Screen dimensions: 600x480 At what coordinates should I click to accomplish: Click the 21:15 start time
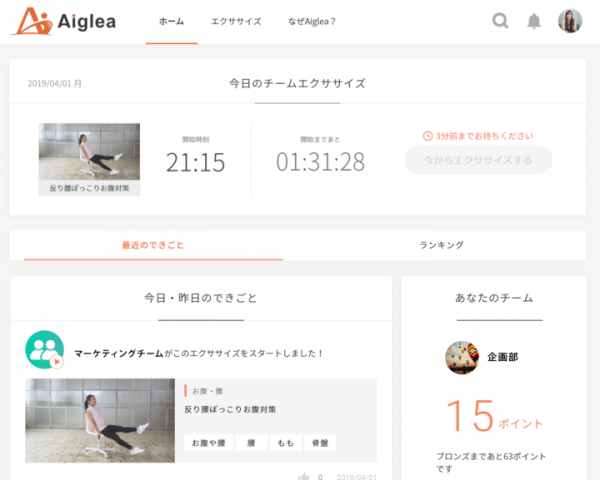[x=196, y=162]
